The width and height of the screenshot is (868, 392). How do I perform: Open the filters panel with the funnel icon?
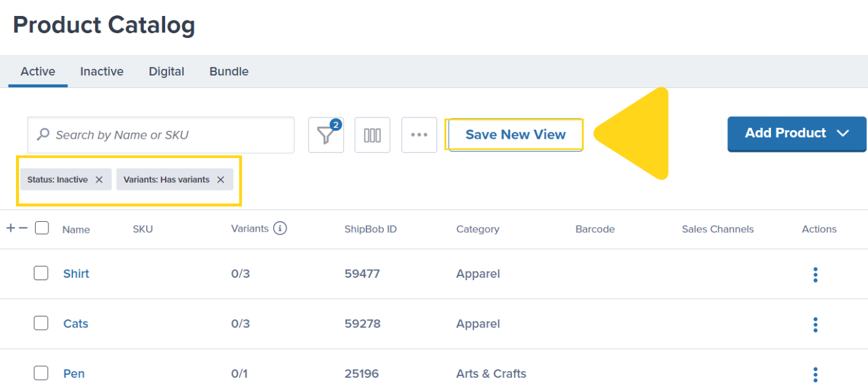(325, 135)
